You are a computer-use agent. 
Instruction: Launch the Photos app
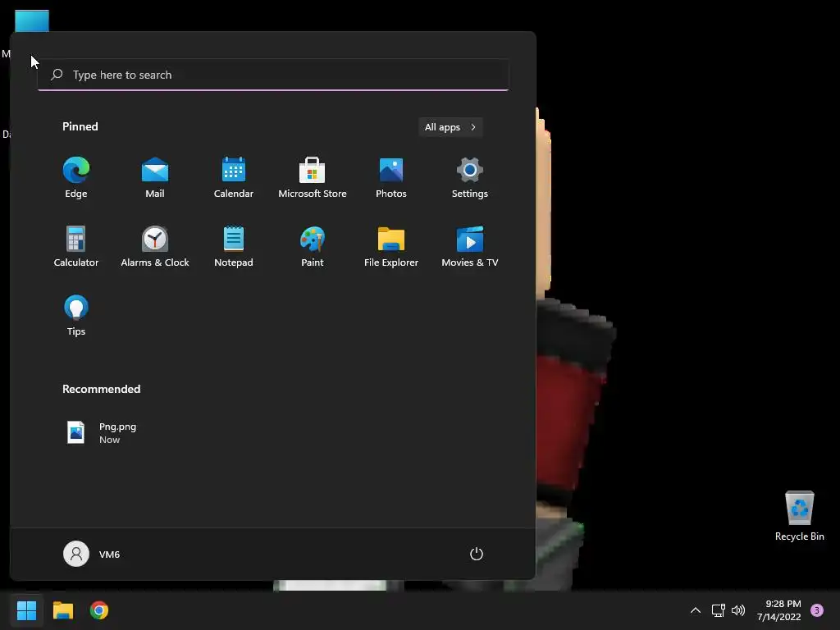click(x=391, y=178)
